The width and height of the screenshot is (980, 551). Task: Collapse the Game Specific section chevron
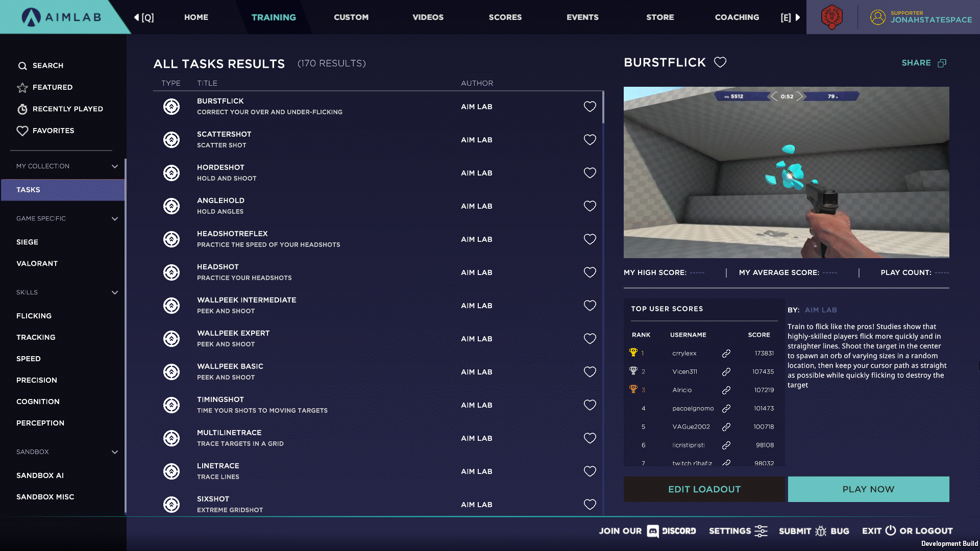tap(115, 219)
